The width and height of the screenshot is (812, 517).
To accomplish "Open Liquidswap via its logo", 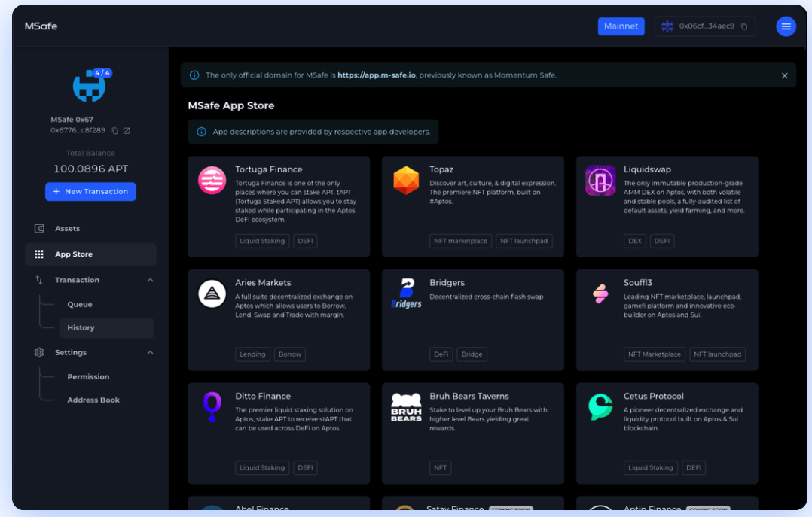I will pyautogui.click(x=600, y=181).
